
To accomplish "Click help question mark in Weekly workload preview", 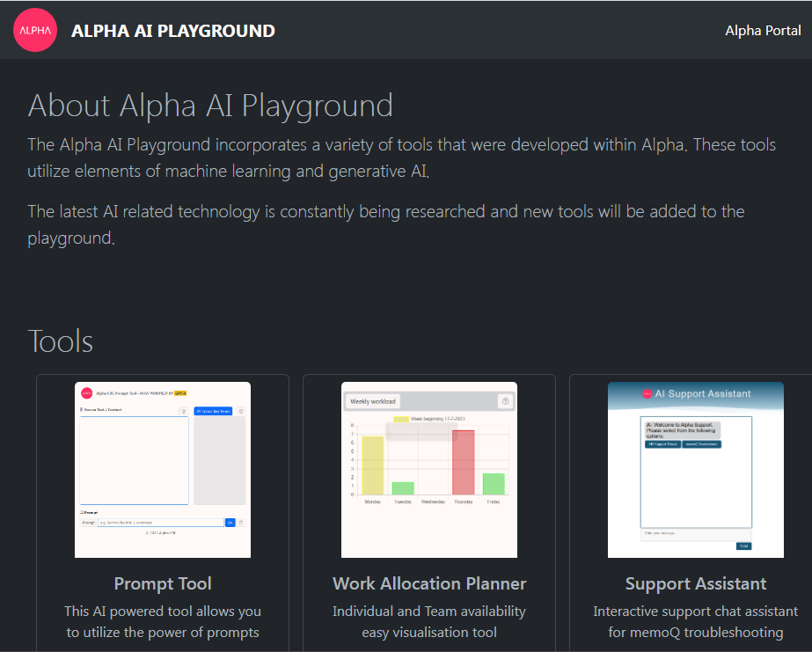I will click(x=505, y=401).
